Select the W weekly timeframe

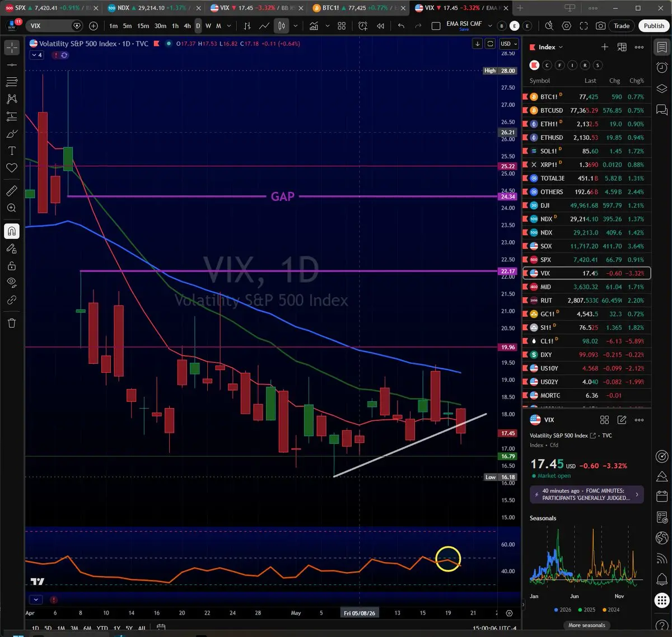[208, 26]
